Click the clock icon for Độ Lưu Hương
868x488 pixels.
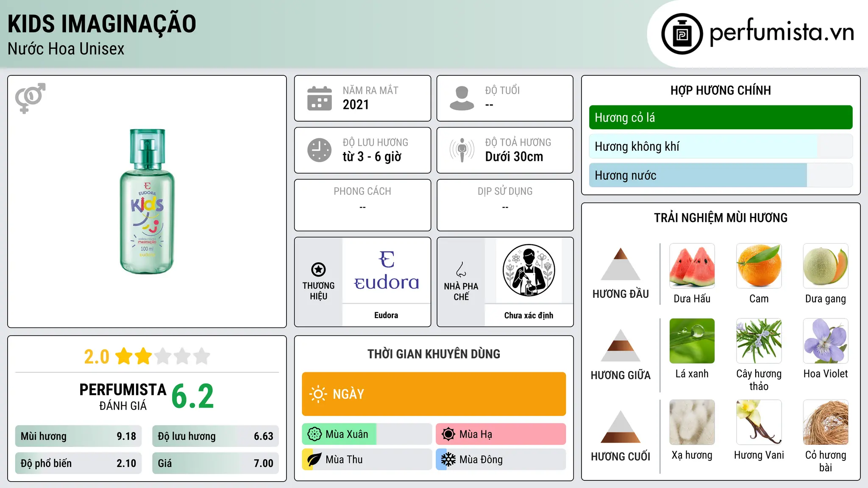319,150
